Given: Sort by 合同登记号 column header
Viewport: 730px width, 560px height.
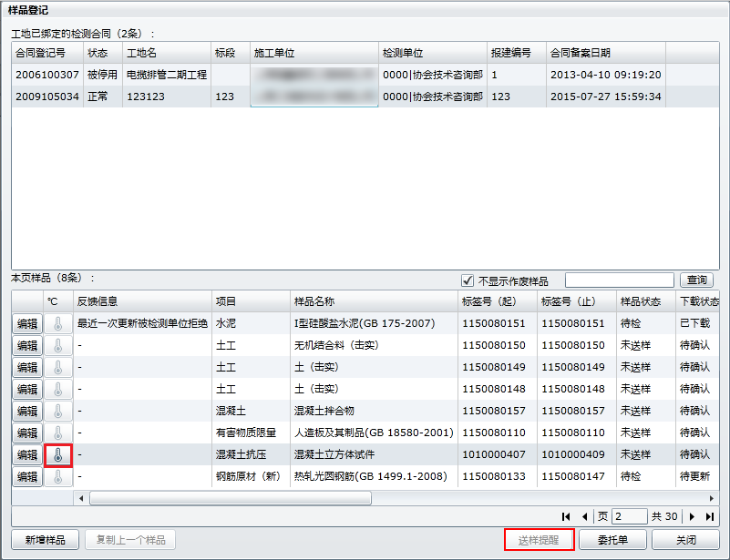Looking at the screenshot, I should [46, 53].
